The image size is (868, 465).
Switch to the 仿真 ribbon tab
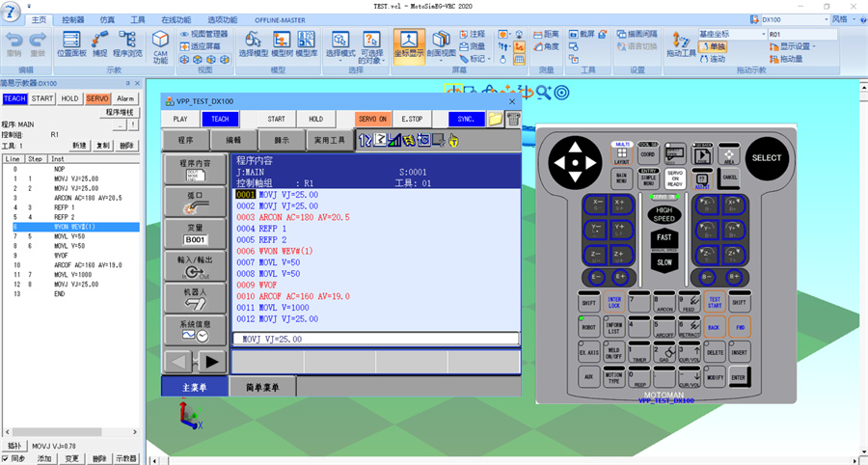[x=106, y=19]
